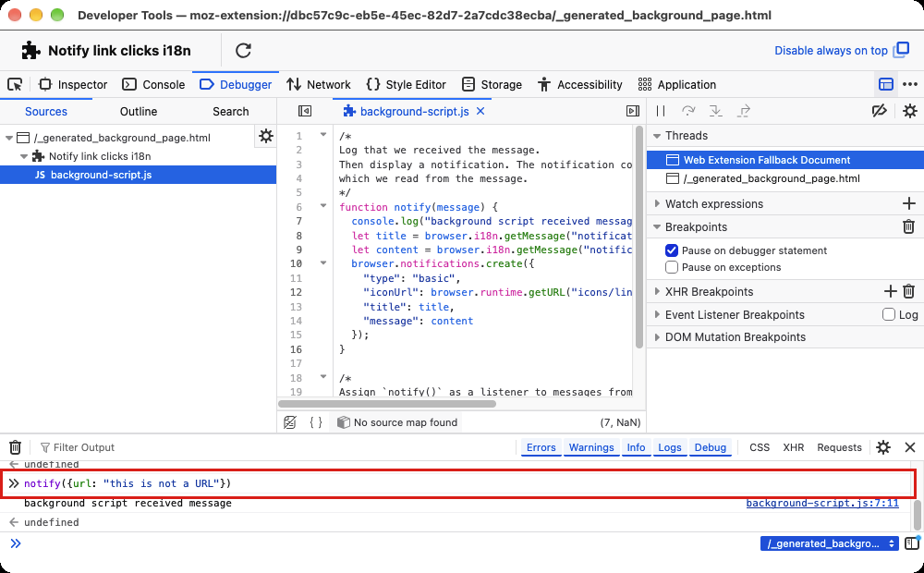924x573 pixels.
Task: Deactivate all breakpoints icon
Action: pyautogui.click(x=880, y=111)
